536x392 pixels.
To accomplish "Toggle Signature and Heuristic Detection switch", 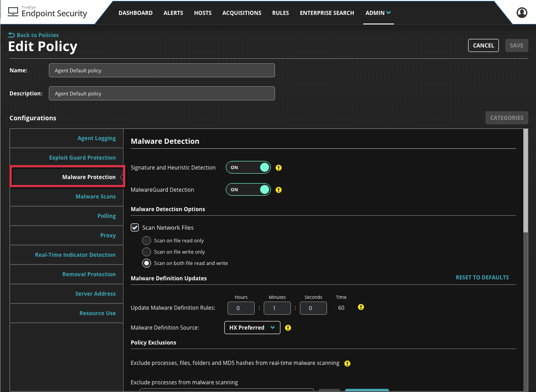I will coord(248,167).
